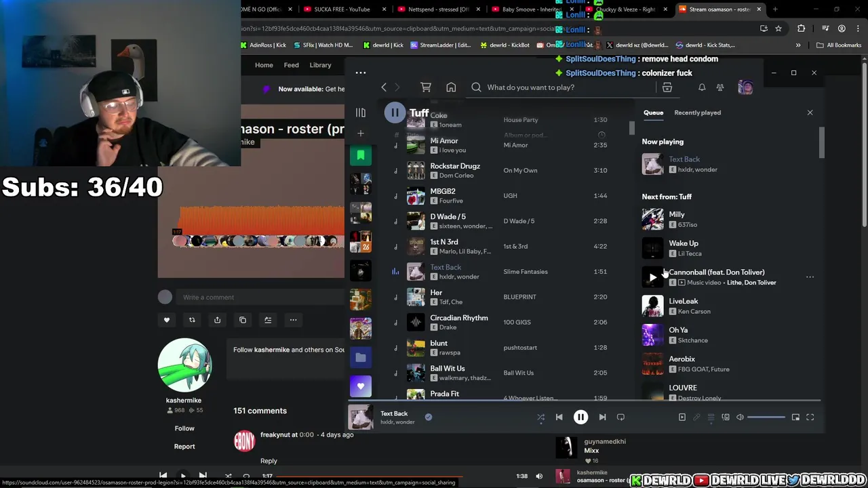
Task: Open StreamLadder bookmark
Action: 441,45
